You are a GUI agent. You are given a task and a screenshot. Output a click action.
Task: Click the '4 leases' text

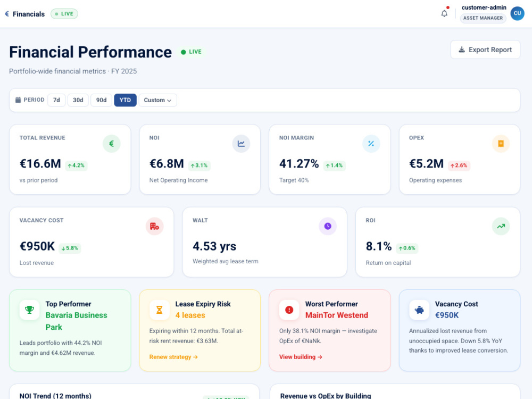click(190, 315)
